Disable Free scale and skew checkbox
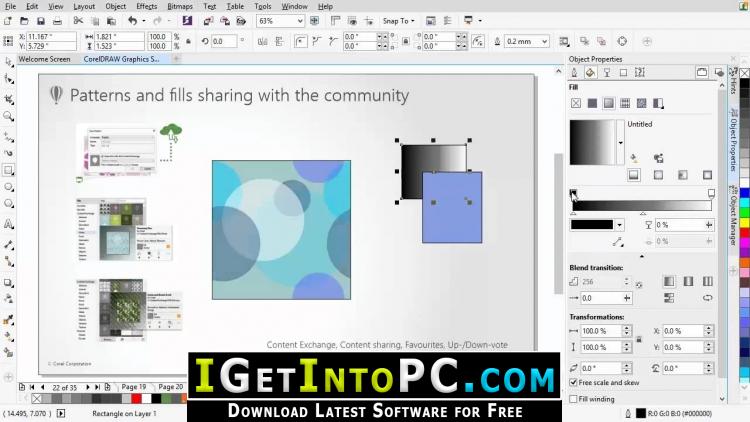Screen dimensions: 750x422 pyautogui.click(x=573, y=382)
